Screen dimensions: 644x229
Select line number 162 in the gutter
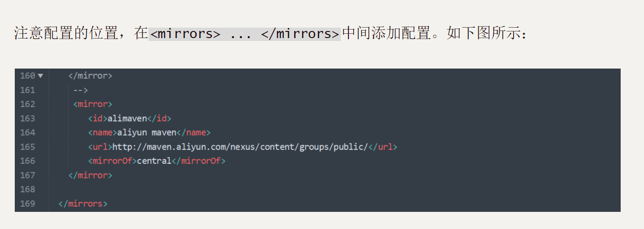tap(28, 104)
